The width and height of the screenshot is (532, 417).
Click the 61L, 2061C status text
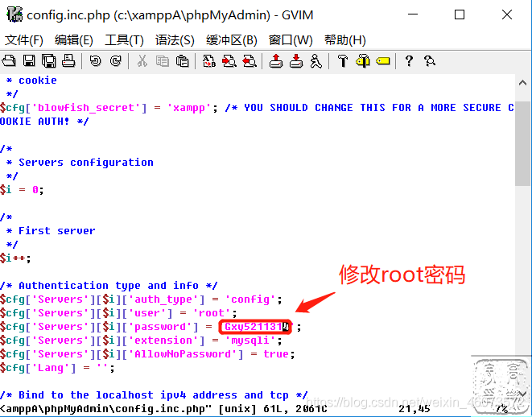click(x=295, y=409)
